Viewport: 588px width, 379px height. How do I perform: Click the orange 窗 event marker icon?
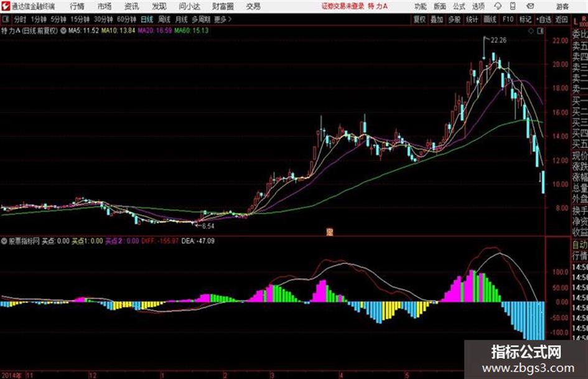tap(330, 232)
